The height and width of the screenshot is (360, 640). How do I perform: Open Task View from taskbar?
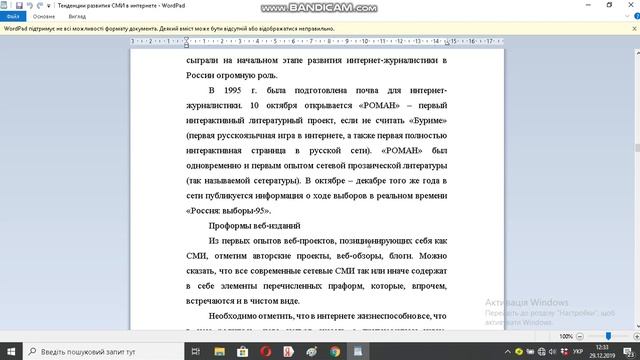coord(196,351)
